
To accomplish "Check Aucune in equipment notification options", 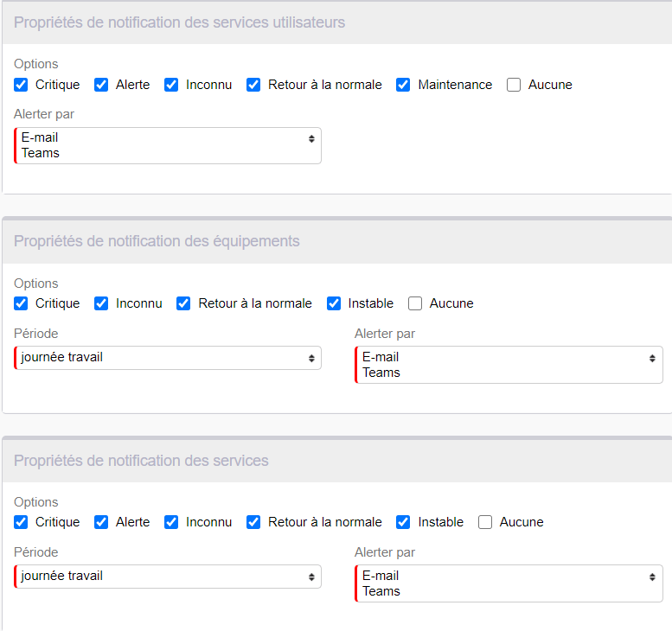I will click(415, 303).
